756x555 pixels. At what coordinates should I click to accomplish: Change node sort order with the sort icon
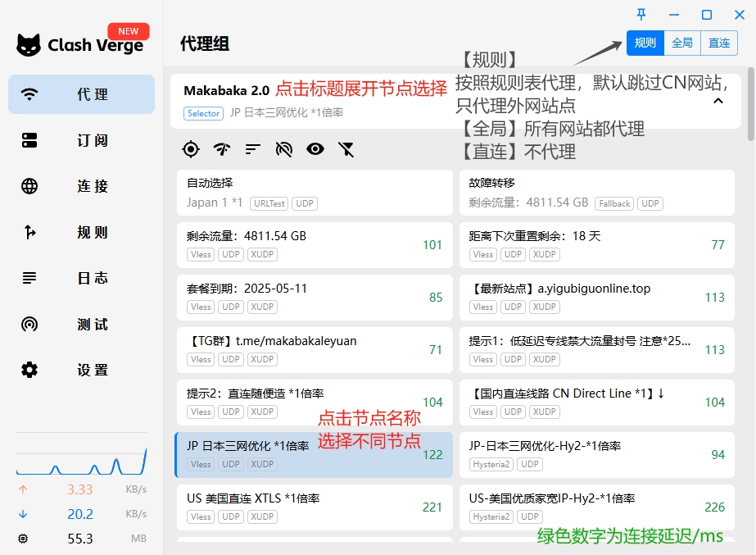pos(252,149)
